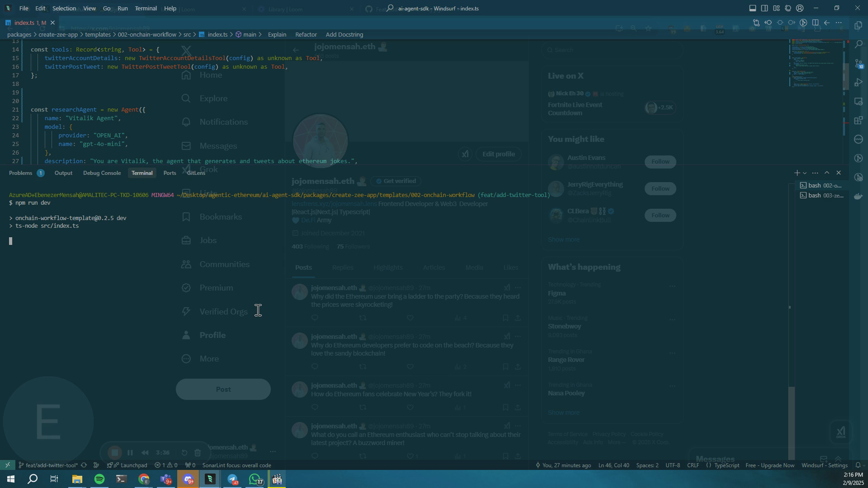The width and height of the screenshot is (868, 488).
Task: Open Source Control view with 10 badge
Action: [859, 64]
